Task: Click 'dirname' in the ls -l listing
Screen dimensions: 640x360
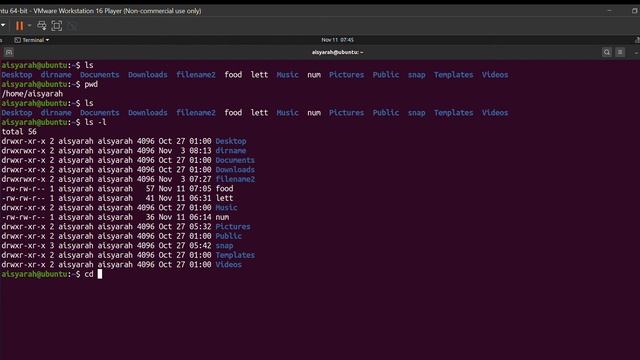Action: 231,151
